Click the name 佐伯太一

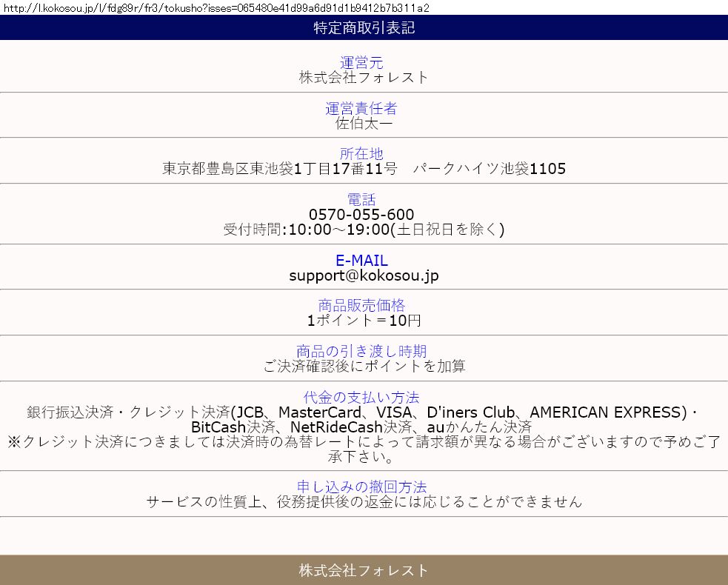364,123
